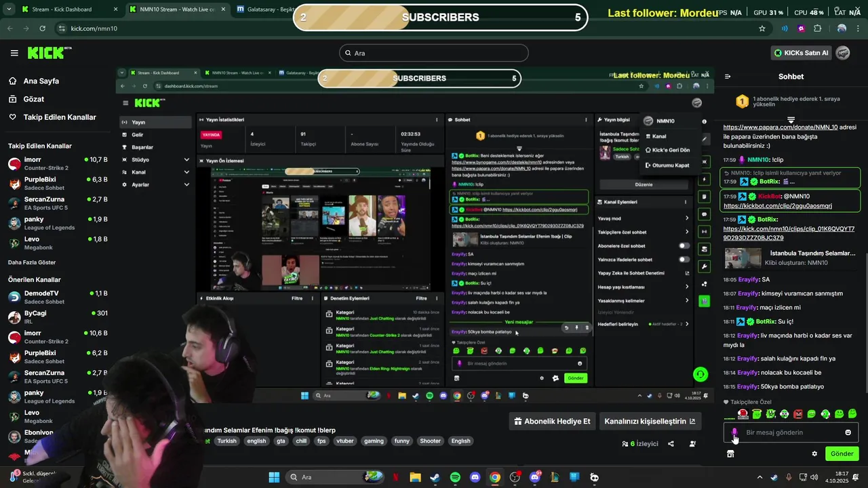
Task: Open the profile avatar in the Kick header
Action: pyautogui.click(x=843, y=53)
